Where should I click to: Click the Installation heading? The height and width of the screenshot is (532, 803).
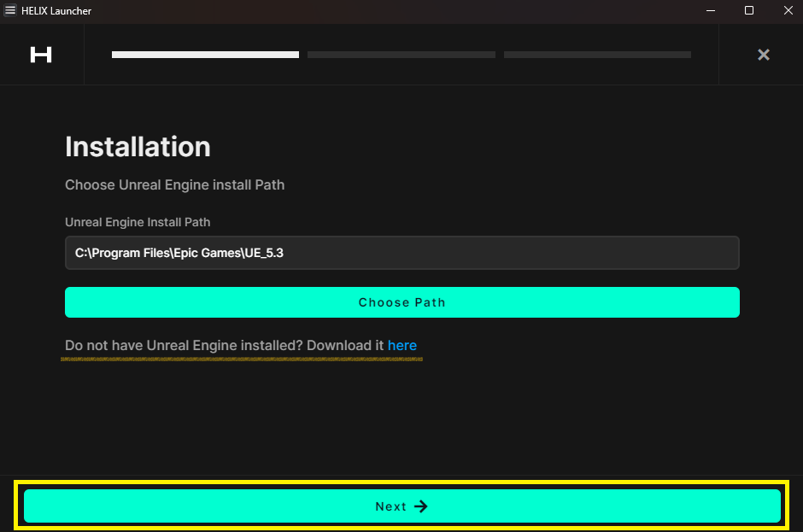[138, 147]
